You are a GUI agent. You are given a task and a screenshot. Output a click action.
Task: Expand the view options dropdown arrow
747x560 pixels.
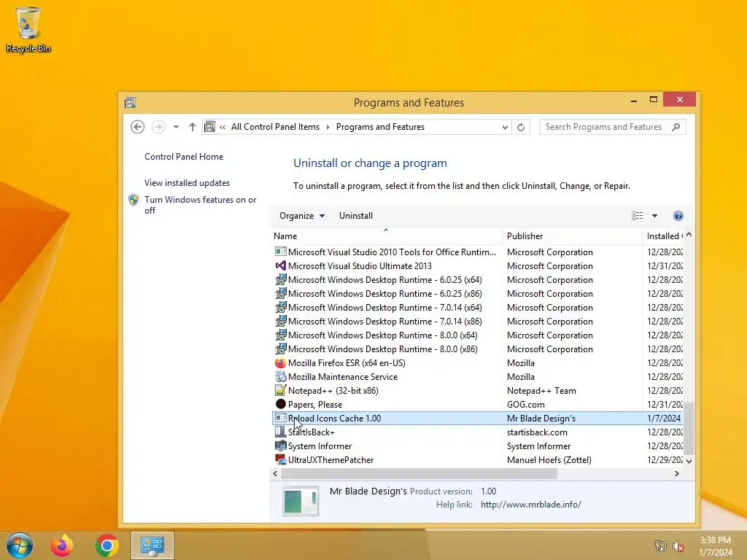654,216
